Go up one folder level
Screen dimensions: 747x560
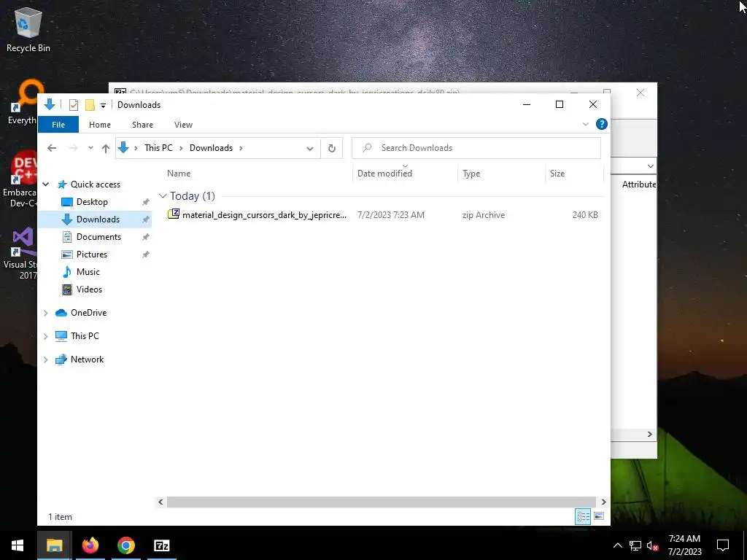point(106,148)
